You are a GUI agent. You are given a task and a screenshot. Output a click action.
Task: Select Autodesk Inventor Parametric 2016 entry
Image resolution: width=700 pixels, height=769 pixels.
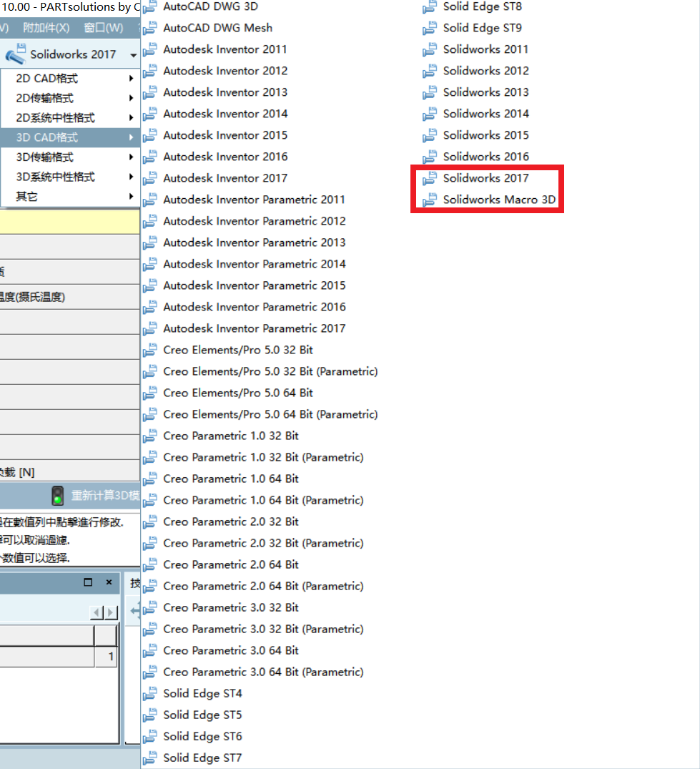click(254, 307)
